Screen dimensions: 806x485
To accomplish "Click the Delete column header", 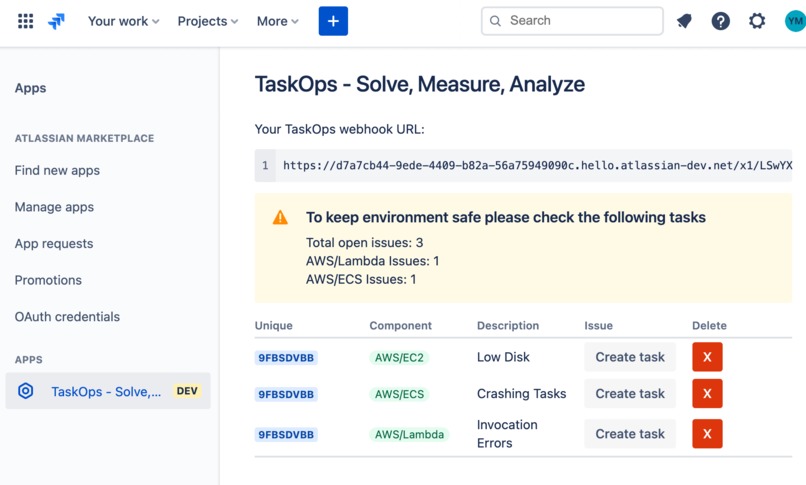I will (x=709, y=325).
